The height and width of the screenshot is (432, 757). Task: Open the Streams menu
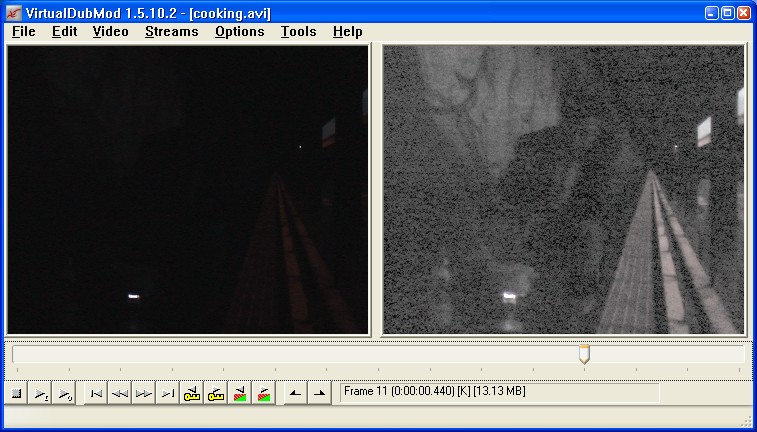click(x=171, y=32)
